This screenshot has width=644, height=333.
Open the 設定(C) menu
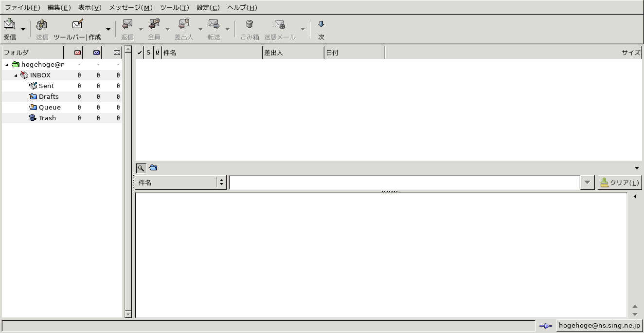click(208, 7)
